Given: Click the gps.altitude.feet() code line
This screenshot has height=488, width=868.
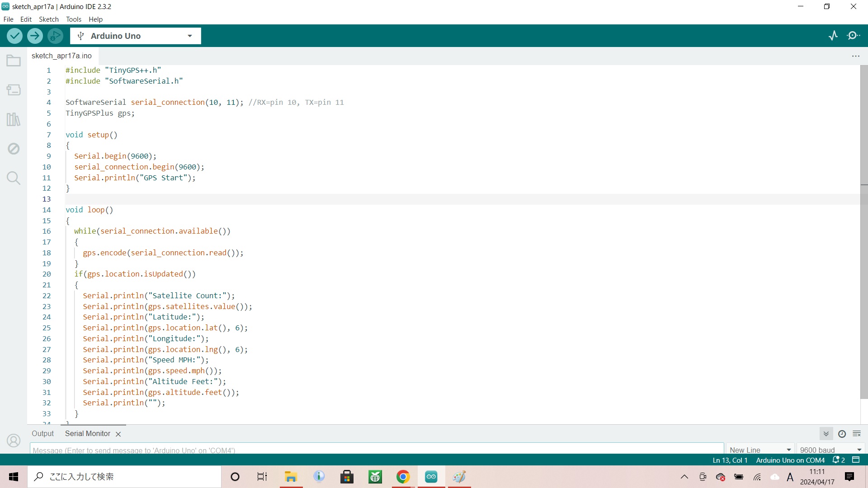Looking at the screenshot, I should click(161, 392).
